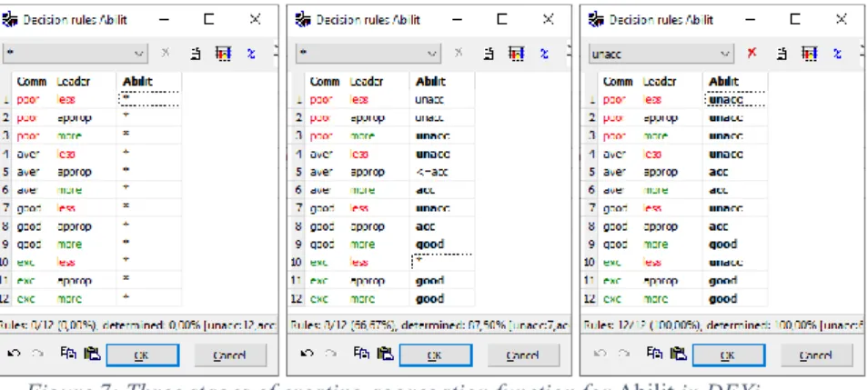
Task: Click the '(66,67%)' rules status bar
Action: (x=429, y=325)
